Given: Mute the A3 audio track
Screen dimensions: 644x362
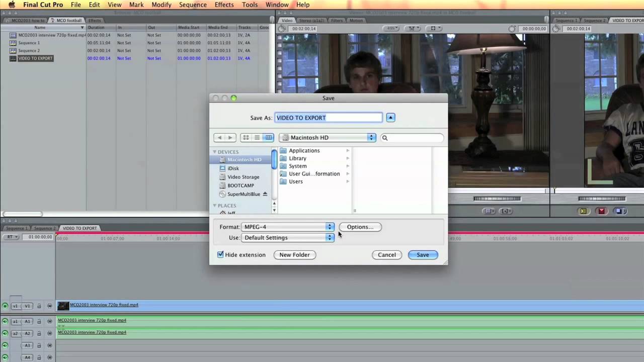Looking at the screenshot, I should pos(5,345).
